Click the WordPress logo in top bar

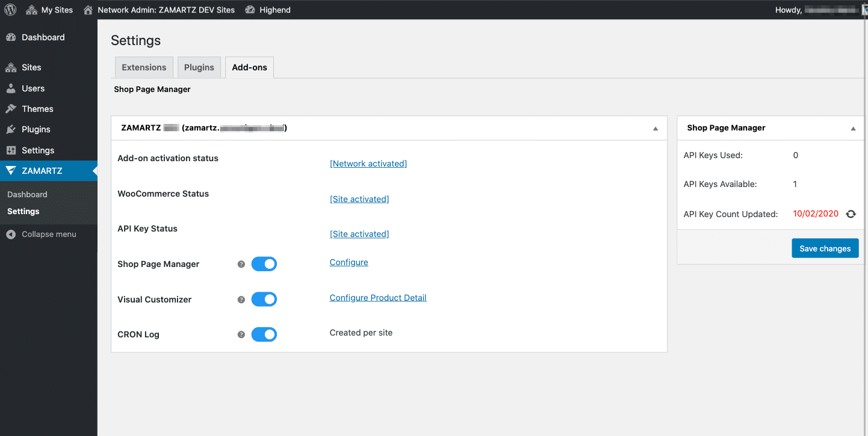click(x=10, y=9)
